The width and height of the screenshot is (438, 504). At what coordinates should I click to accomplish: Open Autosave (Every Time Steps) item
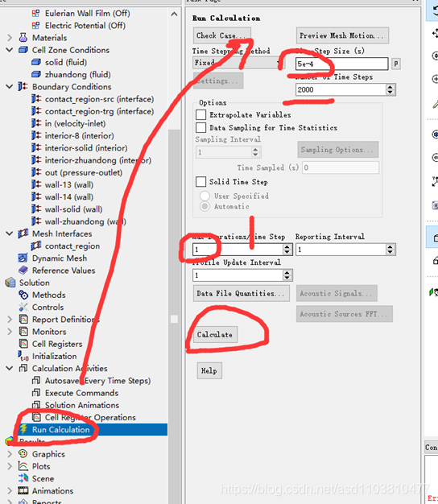[97, 381]
